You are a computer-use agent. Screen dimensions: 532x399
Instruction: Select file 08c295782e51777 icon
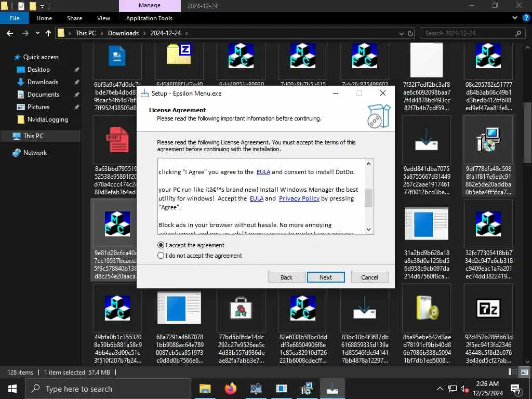pyautogui.click(x=488, y=56)
